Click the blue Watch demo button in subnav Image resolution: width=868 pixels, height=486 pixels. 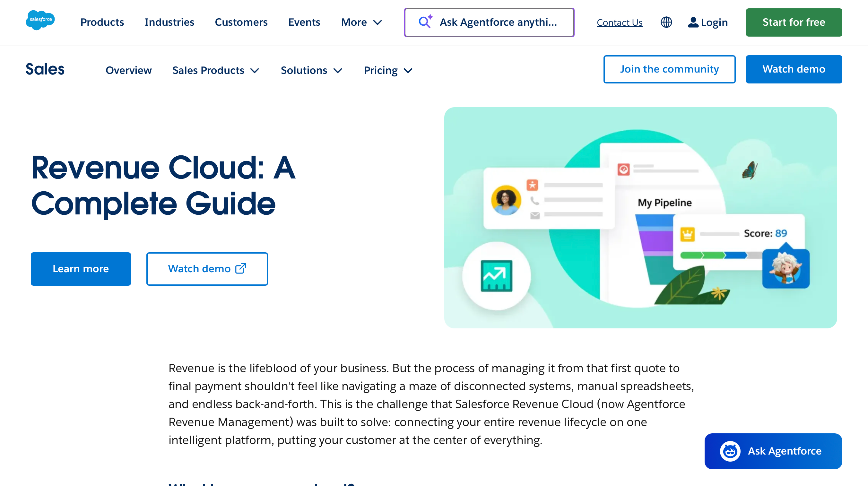pyautogui.click(x=794, y=69)
